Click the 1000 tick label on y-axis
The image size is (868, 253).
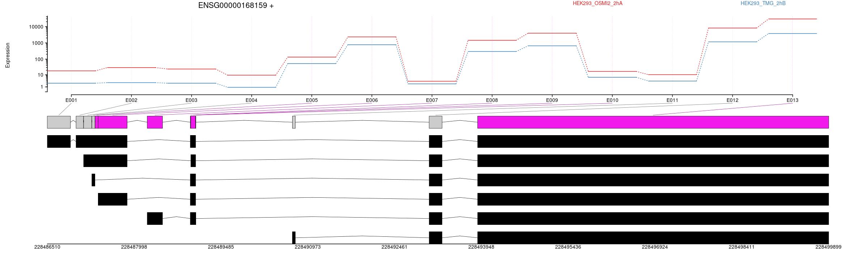tap(37, 43)
